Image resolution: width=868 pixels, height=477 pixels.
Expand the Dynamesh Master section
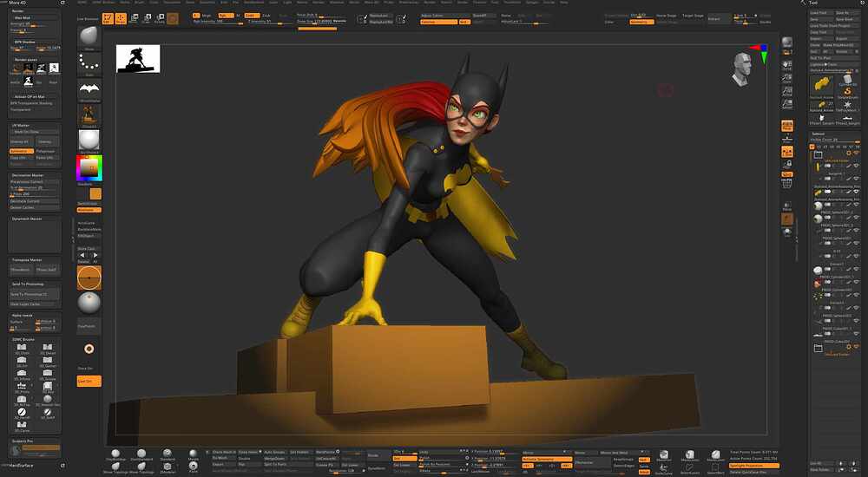coord(27,219)
